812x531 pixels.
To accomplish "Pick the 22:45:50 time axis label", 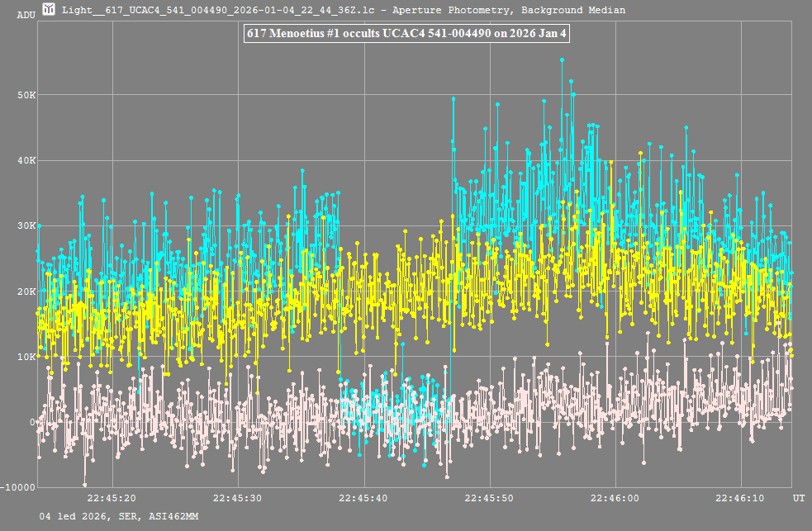I will (489, 498).
